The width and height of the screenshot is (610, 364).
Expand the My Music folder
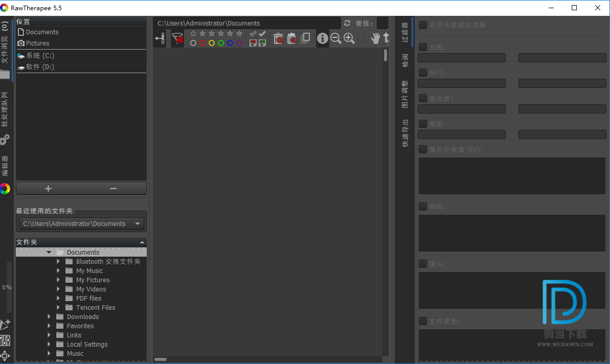click(x=58, y=270)
